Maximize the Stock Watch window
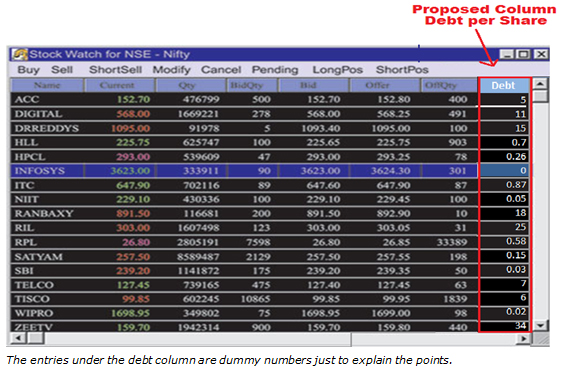 coord(523,54)
